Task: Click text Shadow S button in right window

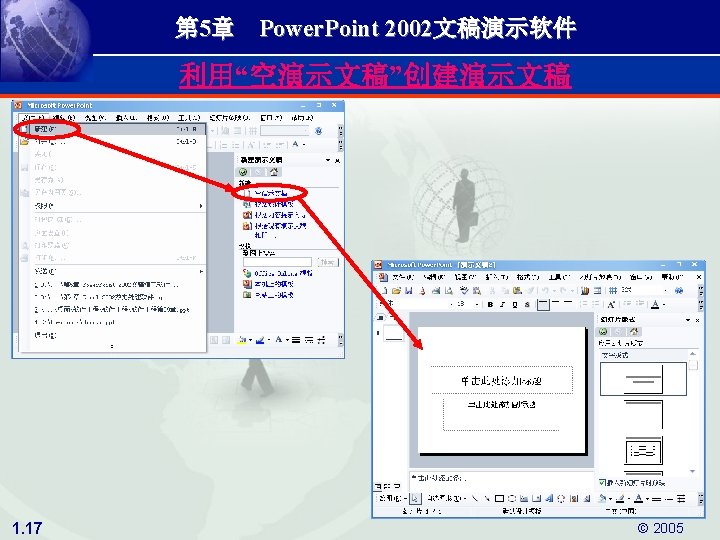Action: click(528, 304)
